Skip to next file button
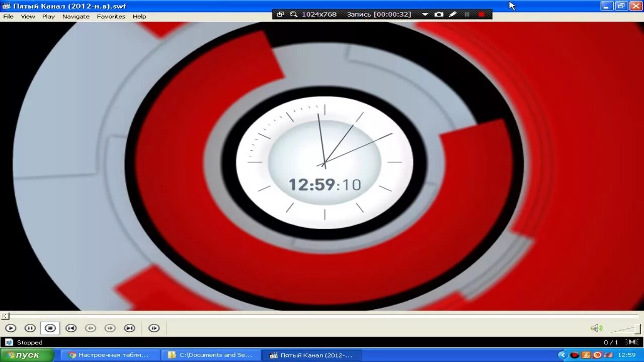 tap(130, 328)
